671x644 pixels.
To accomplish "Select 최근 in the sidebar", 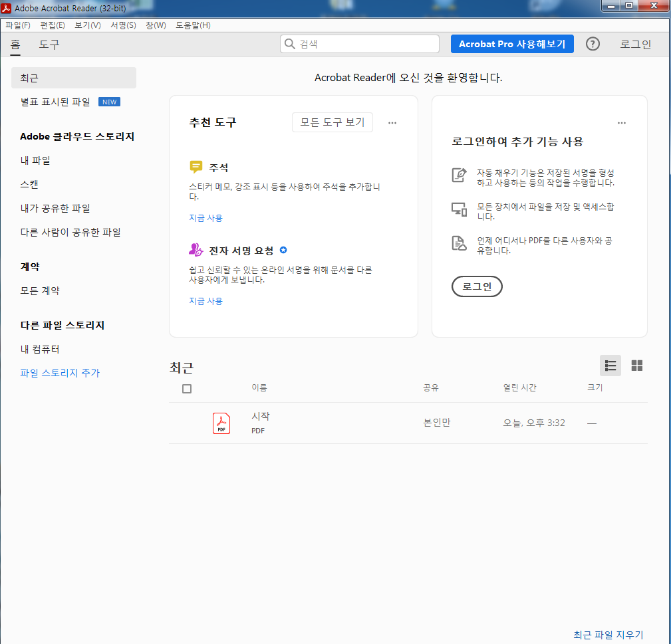I will click(74, 77).
